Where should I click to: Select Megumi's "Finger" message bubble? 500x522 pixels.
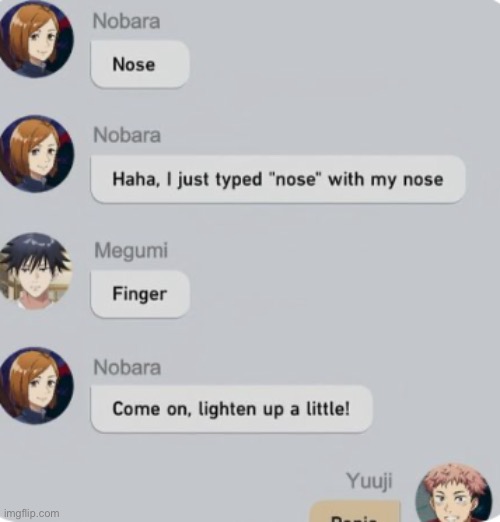pyautogui.click(x=140, y=294)
